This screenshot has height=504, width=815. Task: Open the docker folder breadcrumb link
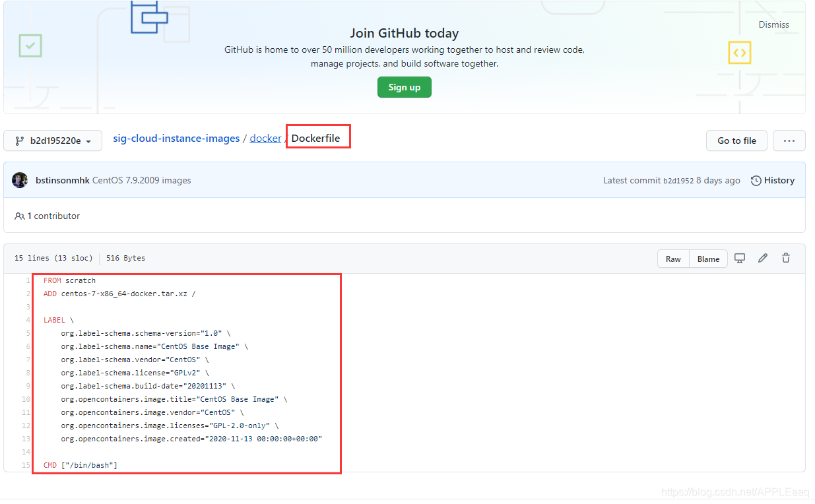(x=265, y=139)
